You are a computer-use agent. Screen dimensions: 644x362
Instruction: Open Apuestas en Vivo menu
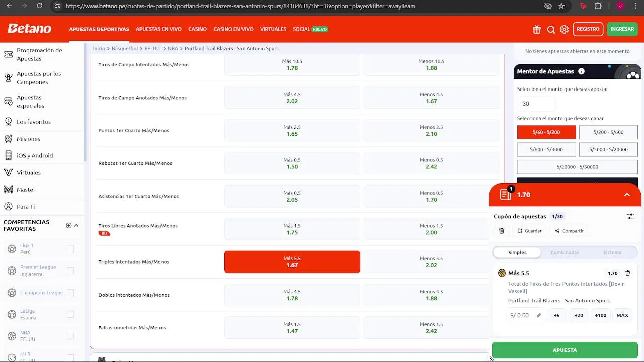[158, 29]
